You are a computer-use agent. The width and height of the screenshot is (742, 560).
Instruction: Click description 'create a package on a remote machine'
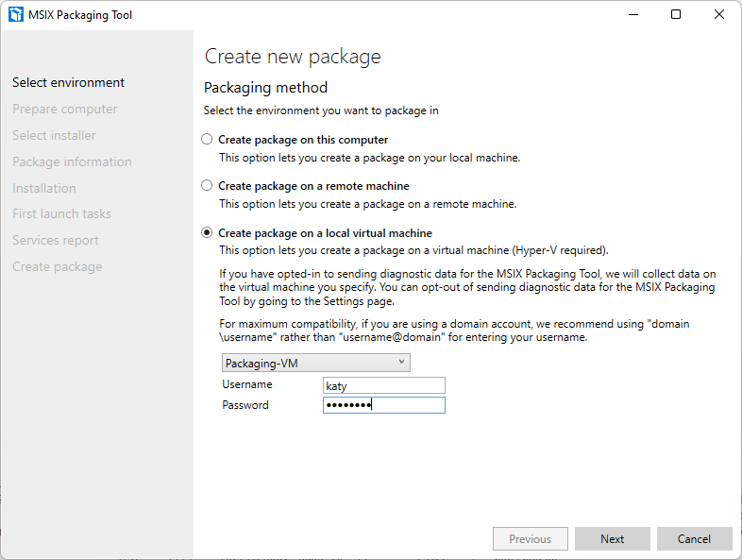tap(367, 204)
